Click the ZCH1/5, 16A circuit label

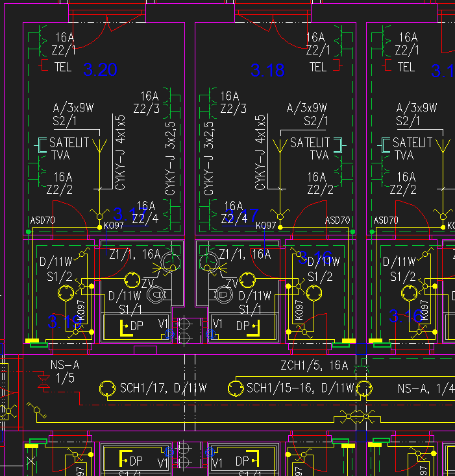pos(315,366)
